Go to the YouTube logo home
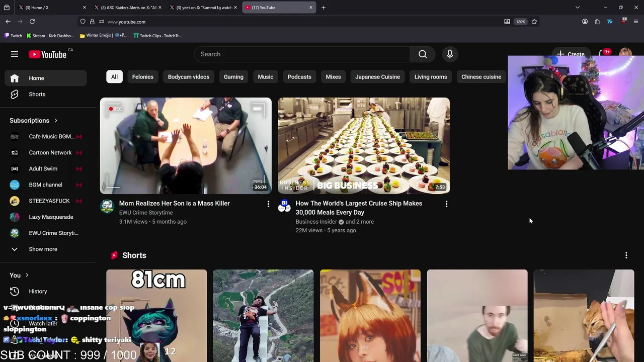 pyautogui.click(x=48, y=54)
